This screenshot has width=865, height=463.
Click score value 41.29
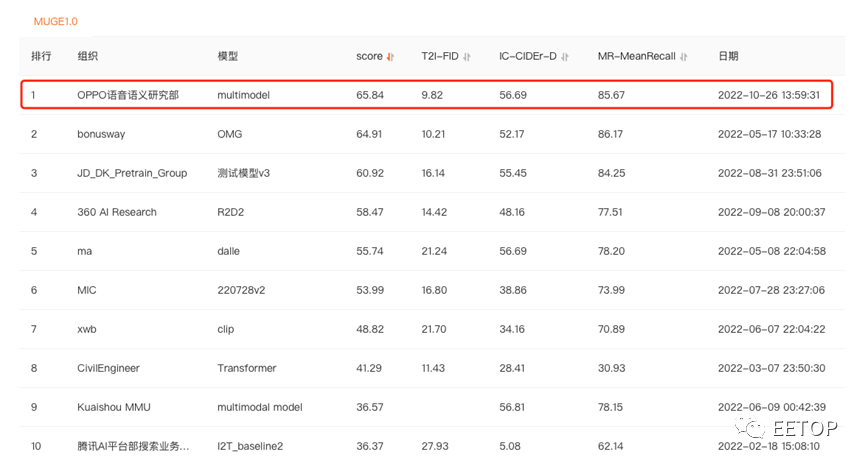[x=369, y=368]
